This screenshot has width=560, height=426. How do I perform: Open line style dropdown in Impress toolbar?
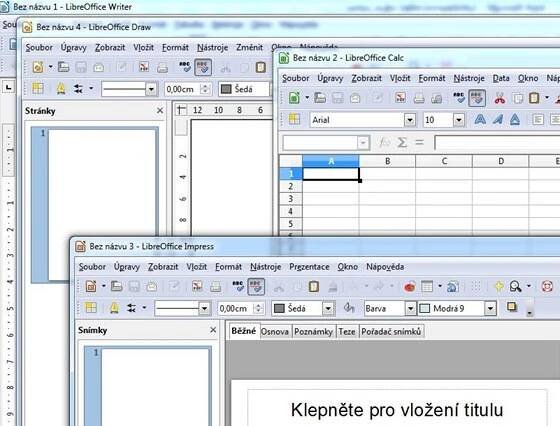tap(204, 308)
